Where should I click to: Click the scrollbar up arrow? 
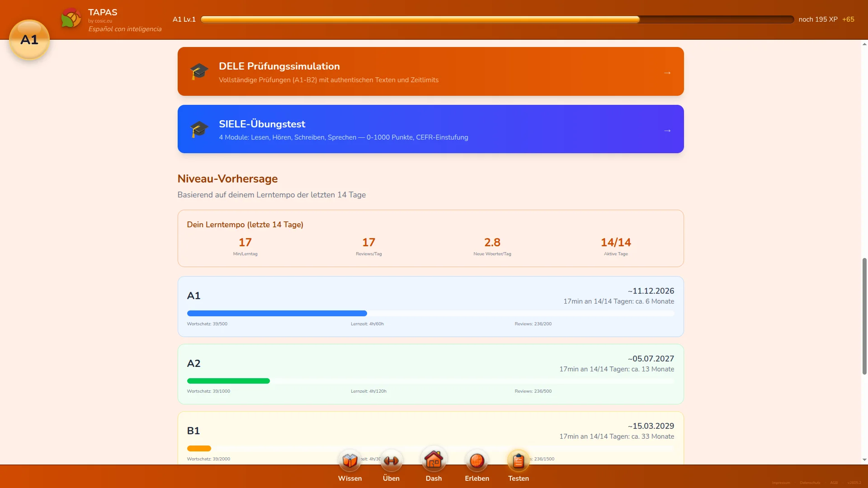tap(864, 44)
